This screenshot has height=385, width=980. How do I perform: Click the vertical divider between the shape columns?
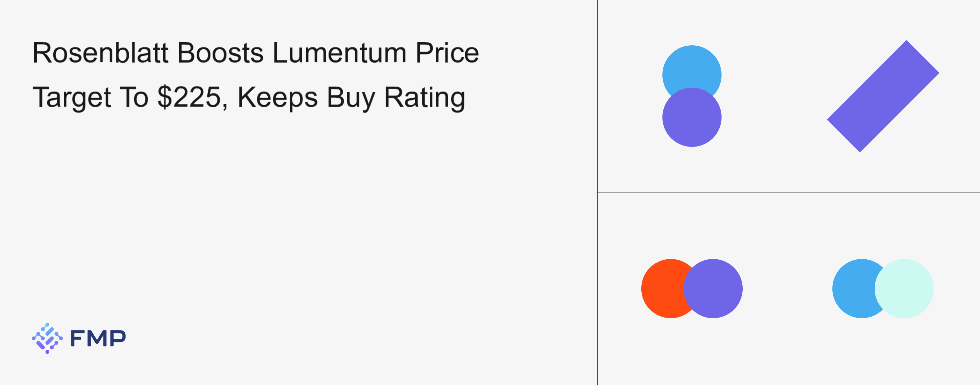(788, 95)
